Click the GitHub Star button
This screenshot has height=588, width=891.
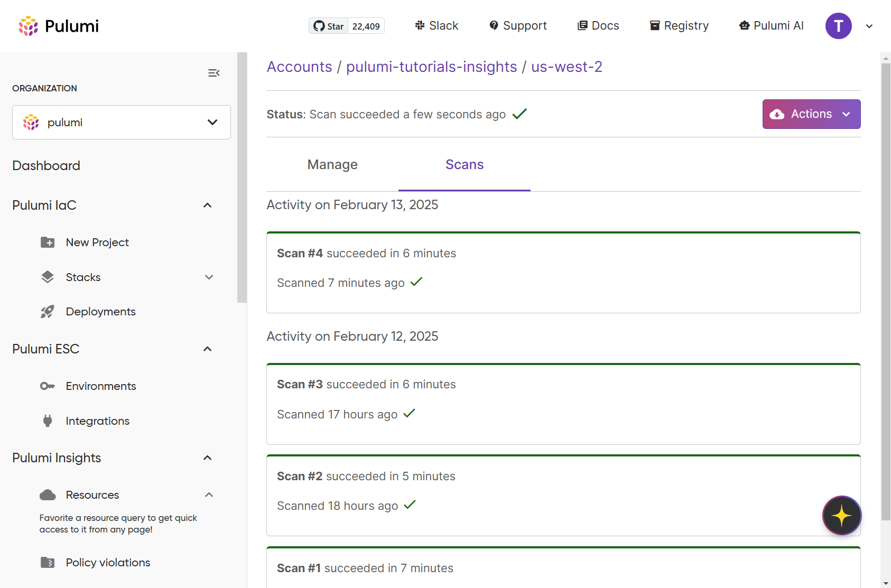pos(329,26)
